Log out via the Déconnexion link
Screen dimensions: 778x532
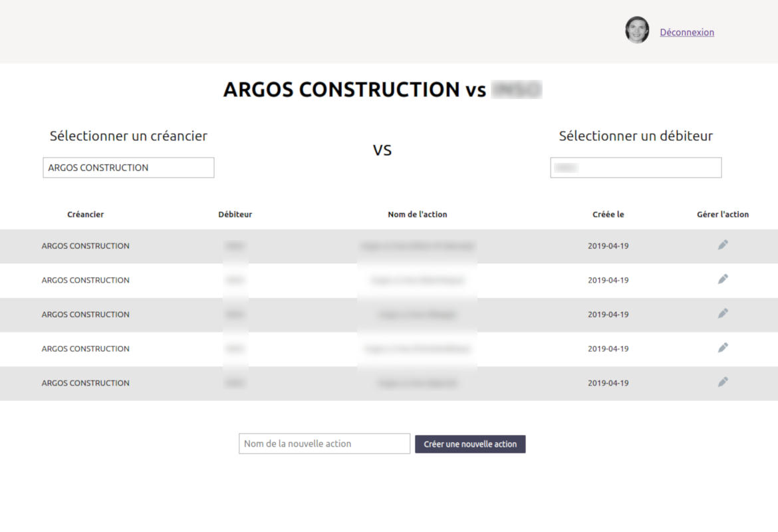[x=687, y=32]
